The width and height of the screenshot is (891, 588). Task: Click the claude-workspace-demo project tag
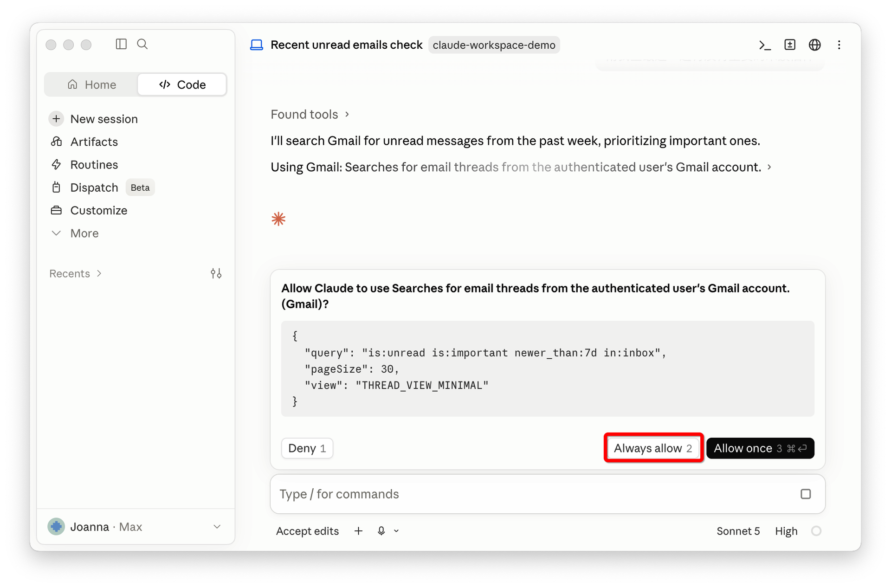(494, 45)
